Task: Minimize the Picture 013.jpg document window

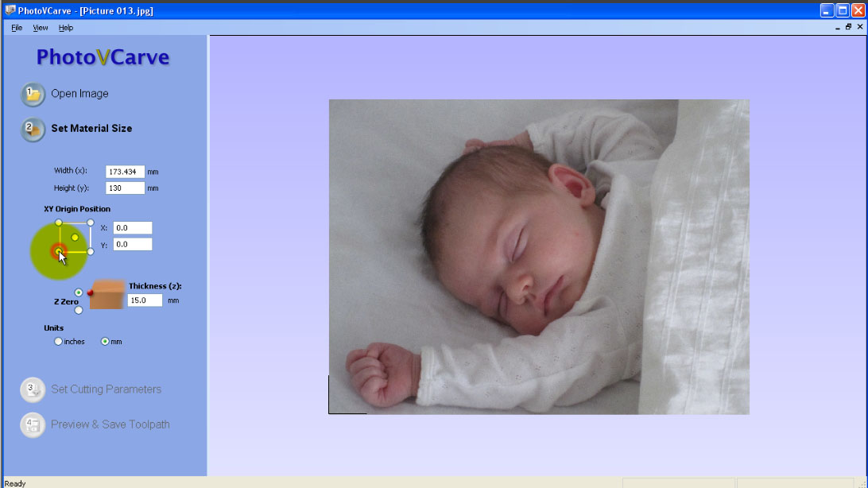Action: pyautogui.click(x=838, y=27)
